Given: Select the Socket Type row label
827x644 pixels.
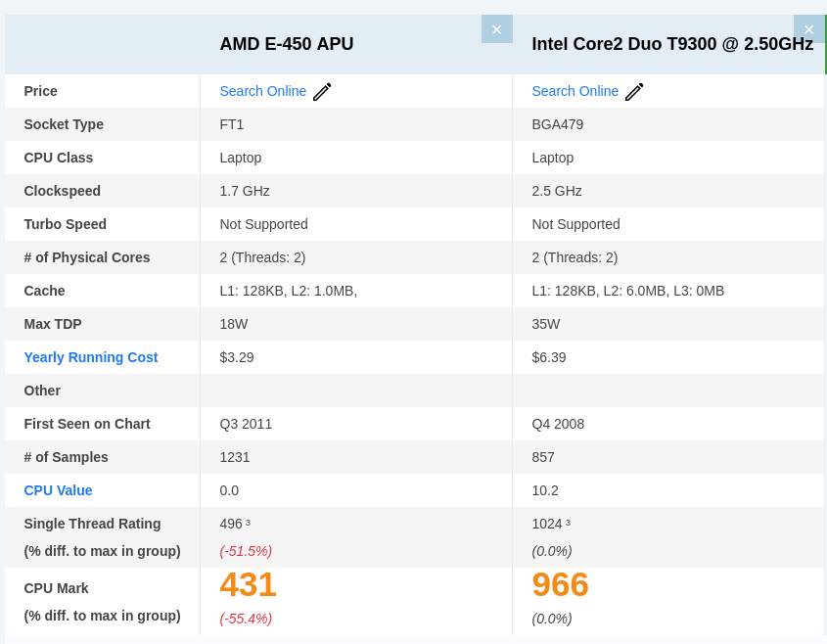Looking at the screenshot, I should point(64,124).
